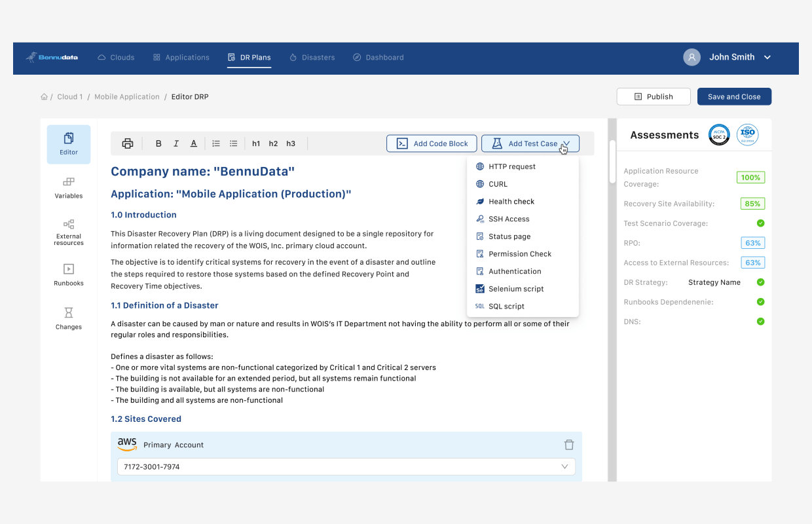Click the editor vertical scrollbar
This screenshot has width=812, height=524.
[612, 161]
